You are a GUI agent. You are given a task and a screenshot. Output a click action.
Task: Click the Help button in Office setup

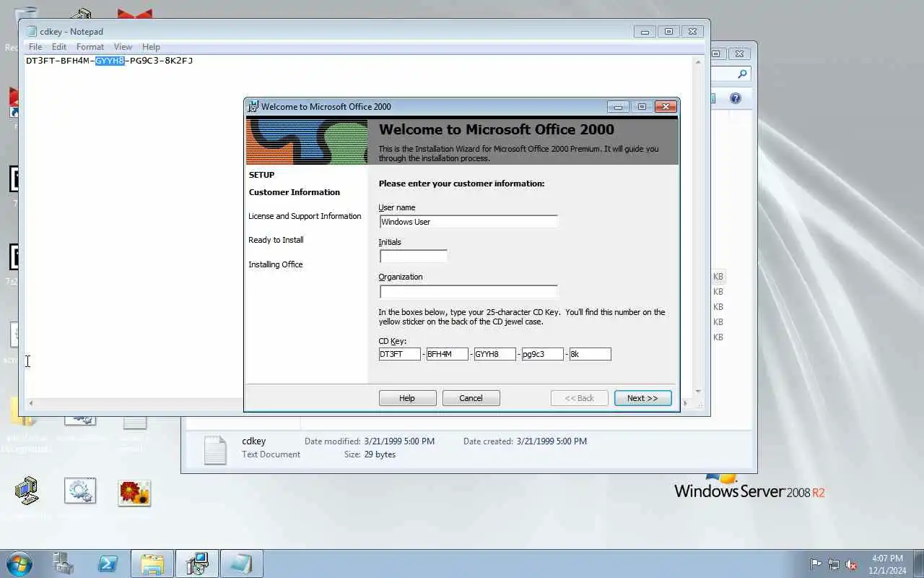pyautogui.click(x=407, y=398)
